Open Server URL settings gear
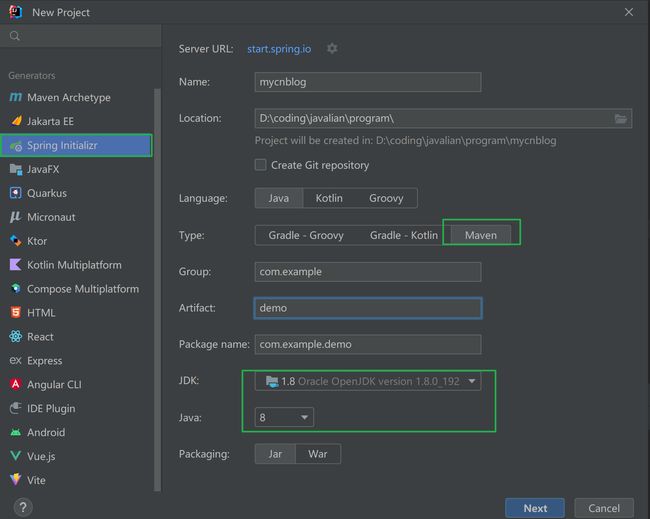 point(332,49)
